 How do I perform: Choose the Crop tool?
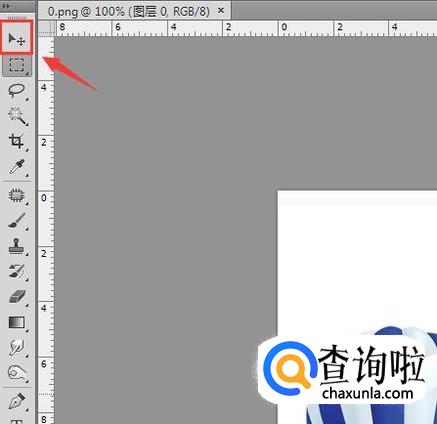17,141
